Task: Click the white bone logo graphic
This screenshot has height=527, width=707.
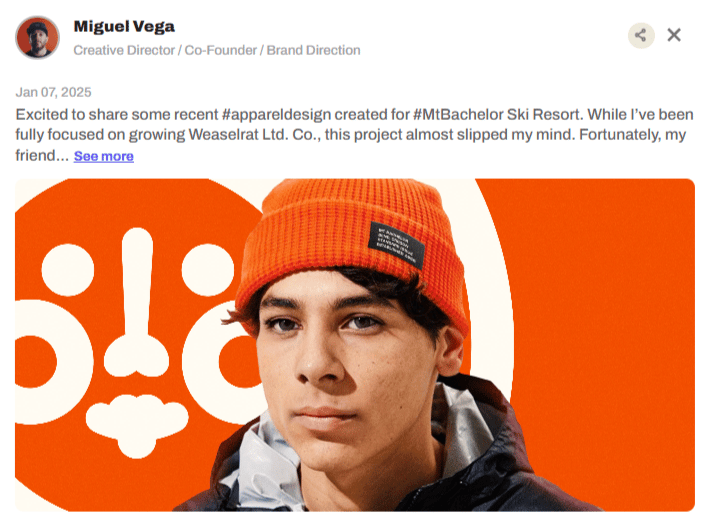Action: pos(137,302)
